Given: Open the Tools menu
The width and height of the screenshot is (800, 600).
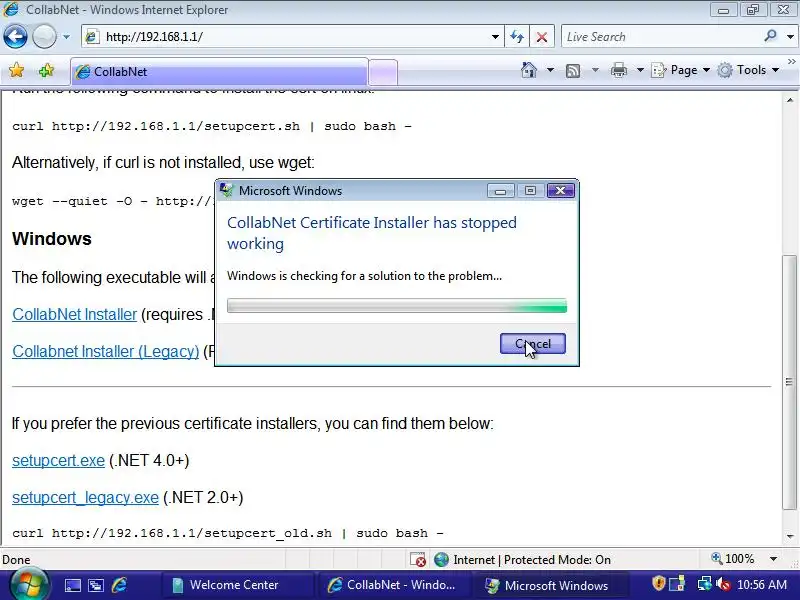Looking at the screenshot, I should (748, 70).
